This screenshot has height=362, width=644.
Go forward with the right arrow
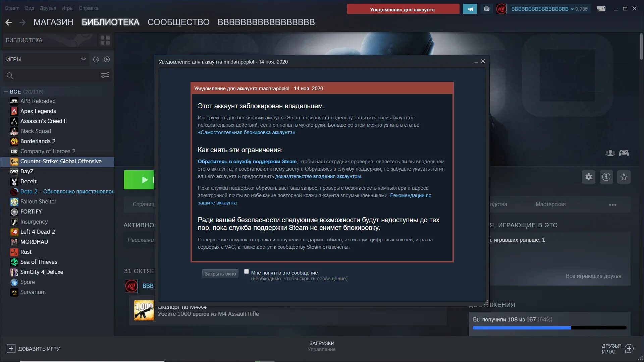(x=22, y=22)
